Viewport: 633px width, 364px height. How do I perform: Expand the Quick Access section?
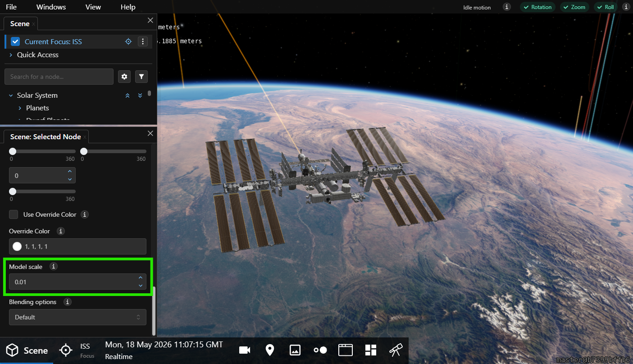click(11, 55)
